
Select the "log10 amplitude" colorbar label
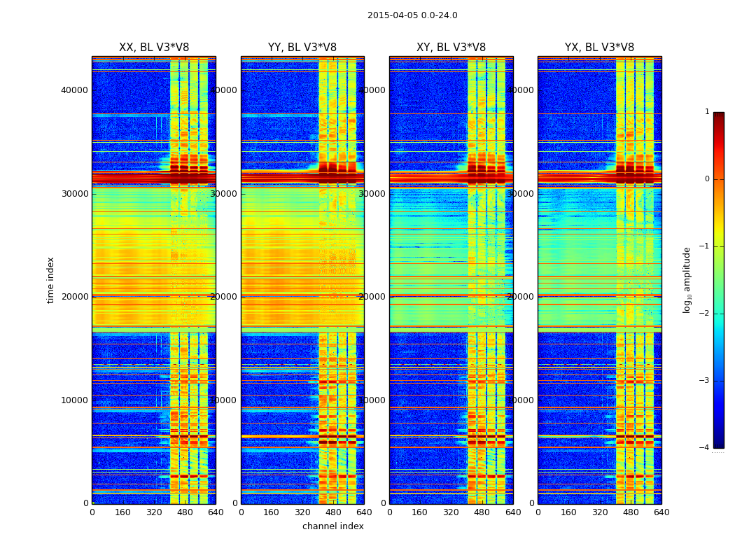[x=687, y=280]
